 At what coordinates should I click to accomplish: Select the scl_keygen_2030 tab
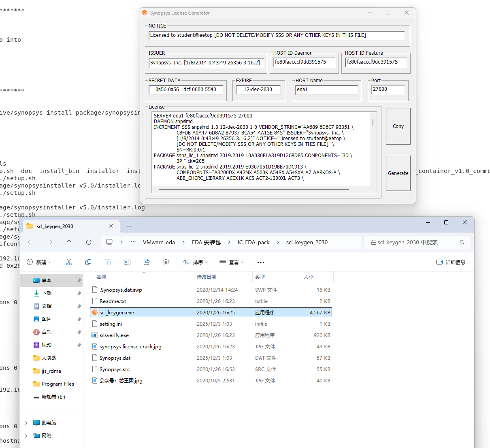point(70,226)
